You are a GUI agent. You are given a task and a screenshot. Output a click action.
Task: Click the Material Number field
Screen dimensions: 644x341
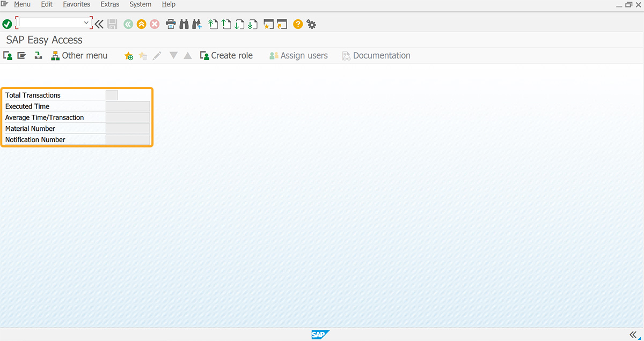[128, 129]
